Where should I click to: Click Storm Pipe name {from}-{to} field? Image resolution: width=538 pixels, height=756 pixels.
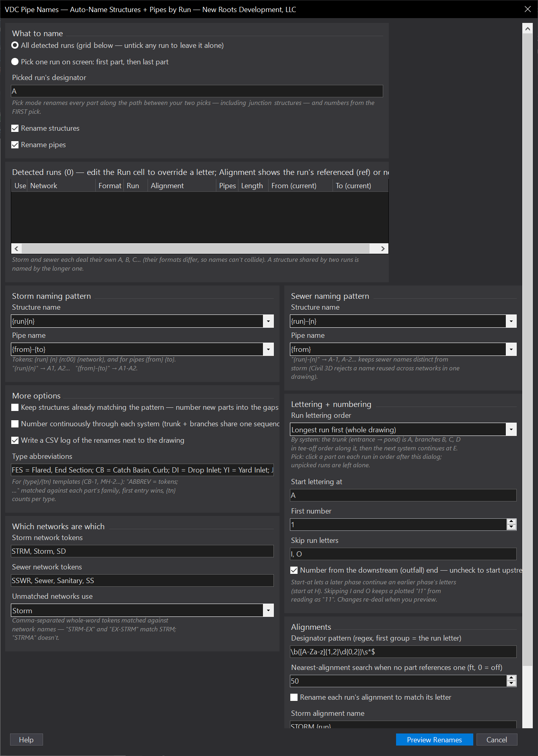click(137, 349)
